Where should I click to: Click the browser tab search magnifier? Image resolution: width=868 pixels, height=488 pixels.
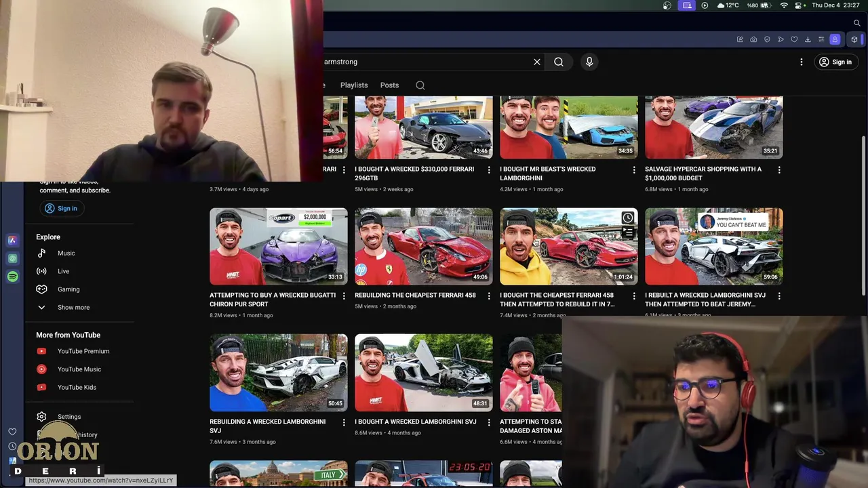click(x=856, y=23)
